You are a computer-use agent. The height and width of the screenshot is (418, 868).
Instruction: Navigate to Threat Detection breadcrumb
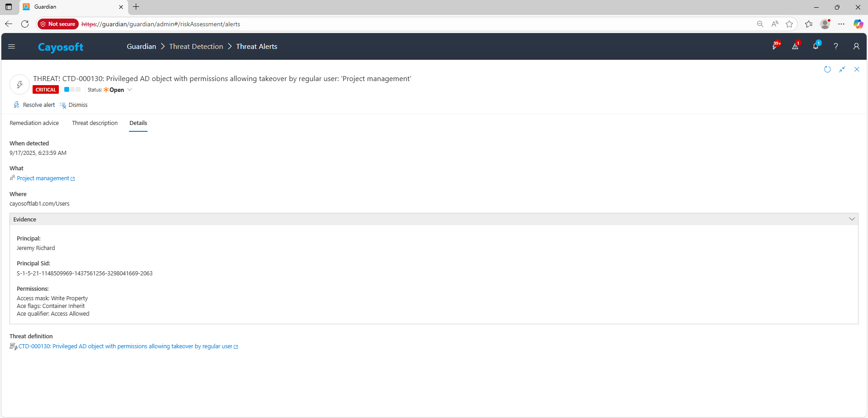point(196,47)
